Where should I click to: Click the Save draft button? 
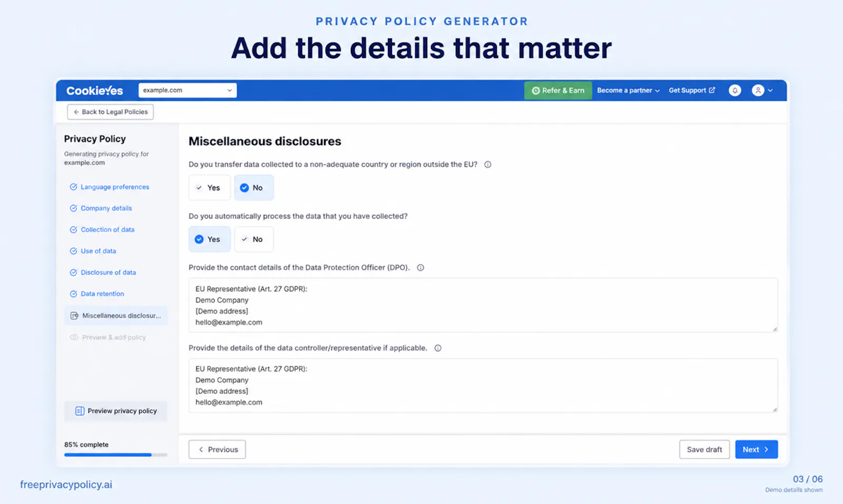[x=704, y=449]
